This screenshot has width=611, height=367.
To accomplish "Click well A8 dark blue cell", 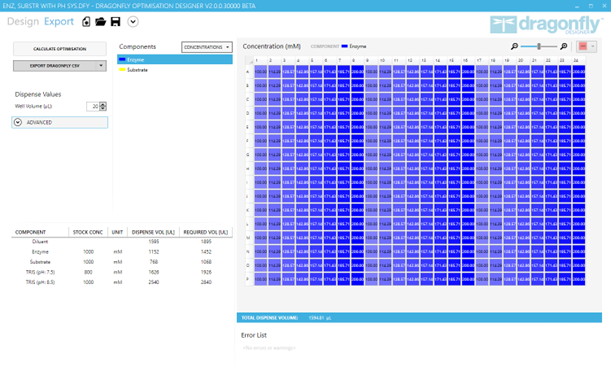I will pos(357,72).
